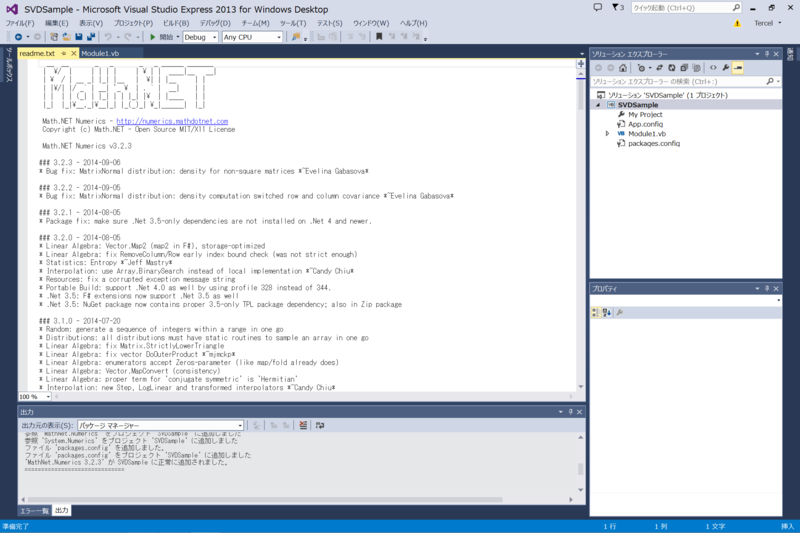Open the ファイル(F) menu
The image size is (800, 533).
20,23
